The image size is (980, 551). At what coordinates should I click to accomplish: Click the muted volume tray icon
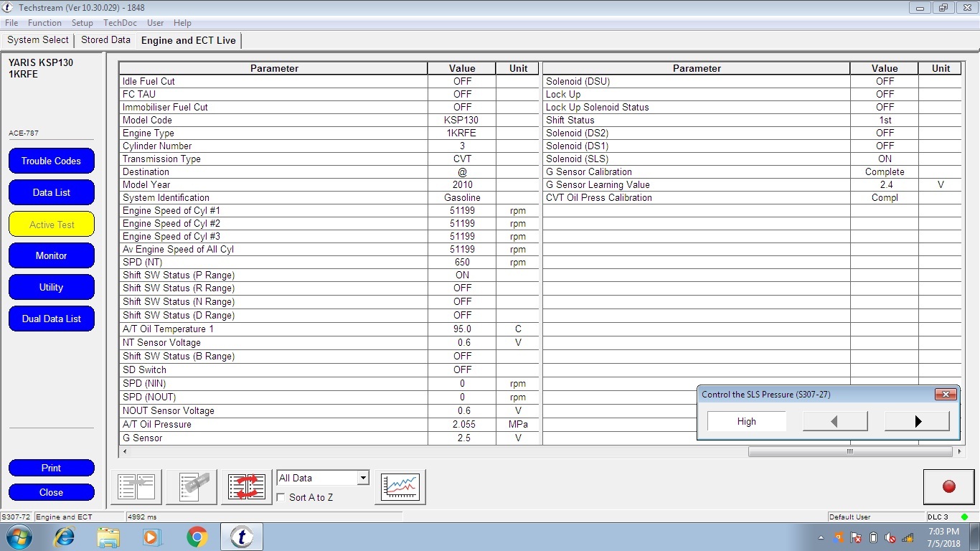(x=890, y=537)
